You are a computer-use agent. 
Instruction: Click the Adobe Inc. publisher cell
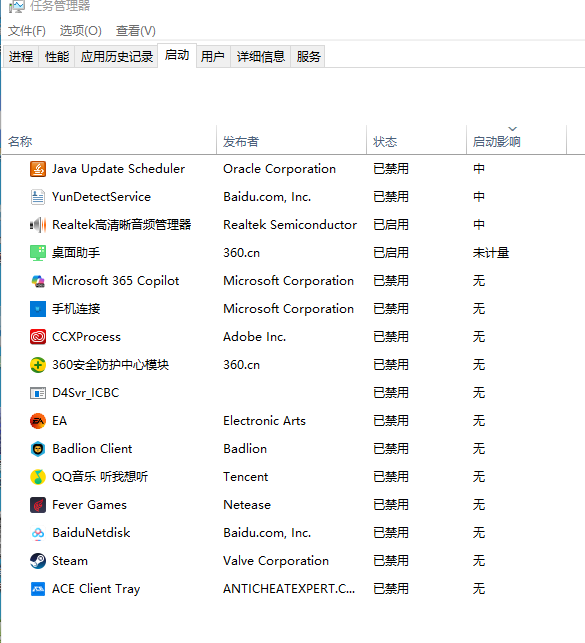255,337
